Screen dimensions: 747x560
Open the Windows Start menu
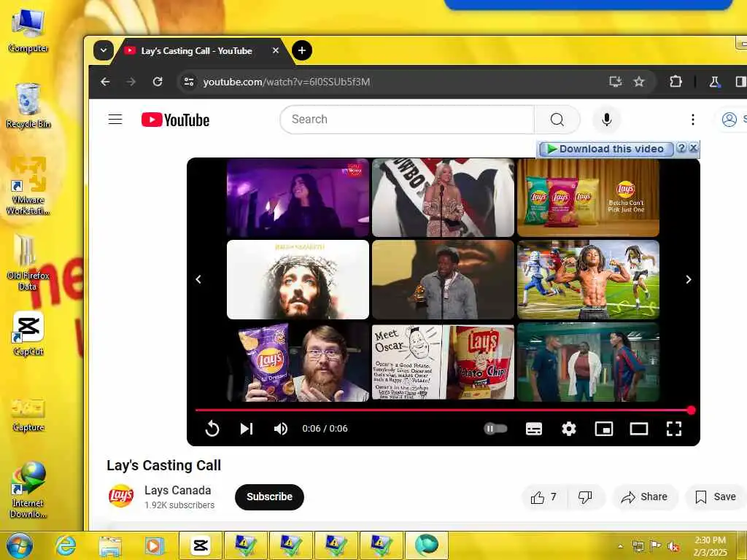[20, 545]
